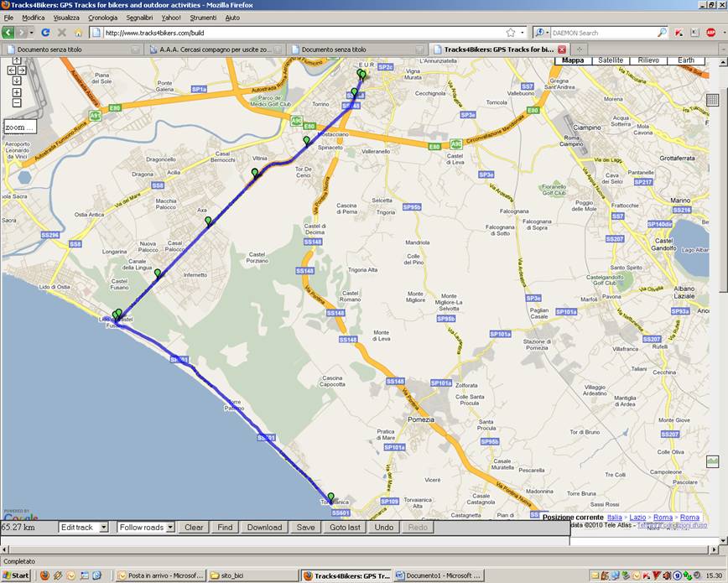Switch map view to Earth
728x583 pixels.
pos(686,60)
